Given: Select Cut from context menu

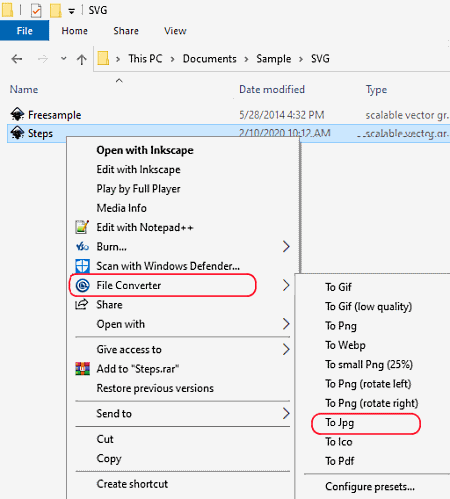Looking at the screenshot, I should (x=105, y=439).
